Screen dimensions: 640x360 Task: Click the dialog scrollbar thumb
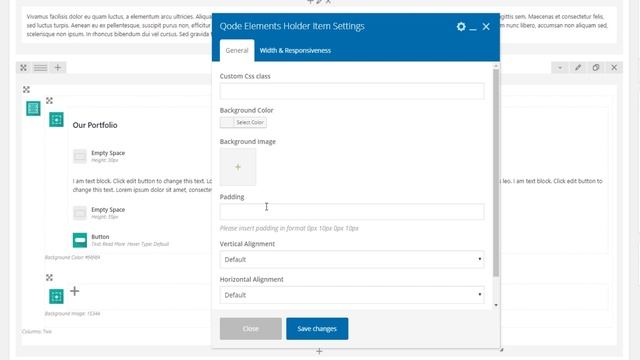coord(496,173)
